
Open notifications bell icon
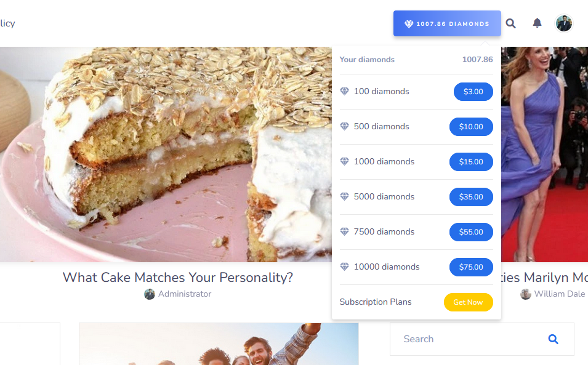(537, 23)
